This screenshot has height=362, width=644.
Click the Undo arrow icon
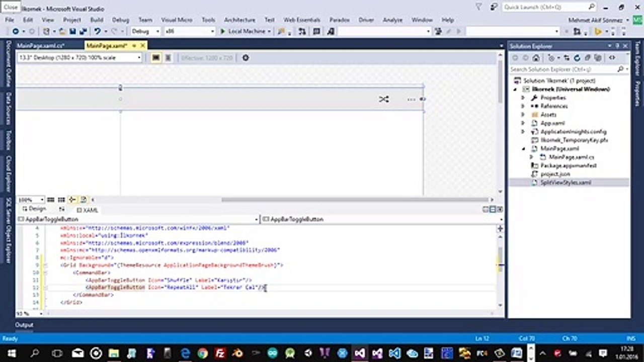tap(97, 31)
